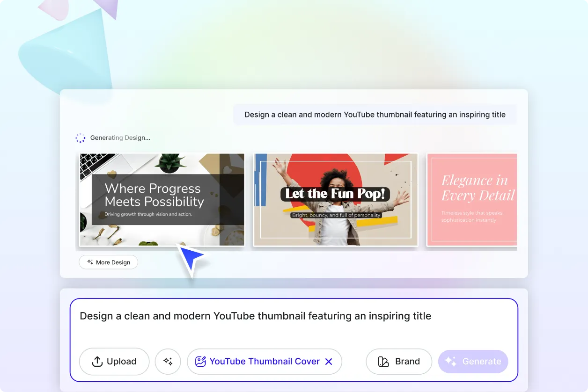588x392 pixels.
Task: Click the "YouTube Thumbnail Cover" chip label
Action: (265, 361)
